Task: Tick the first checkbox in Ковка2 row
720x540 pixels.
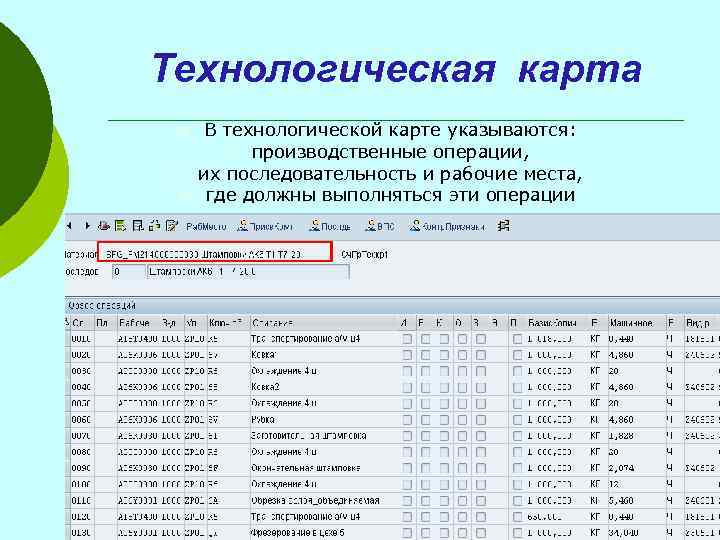Action: pos(407,388)
